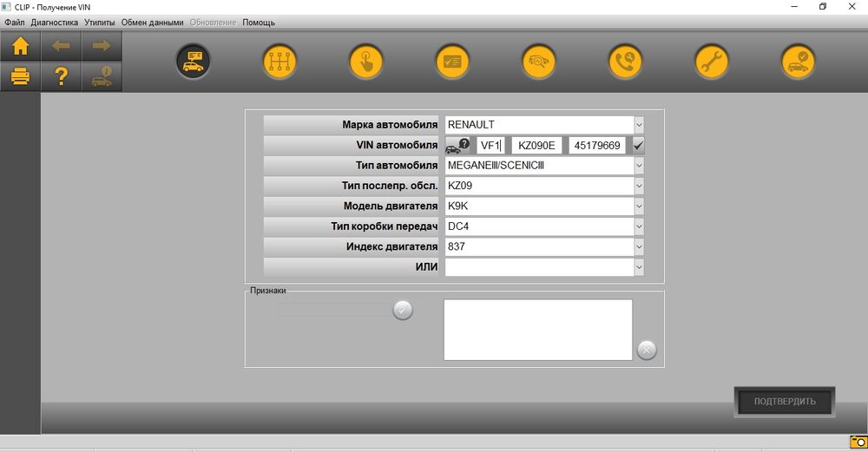Expand the ИЛИ dropdown
The width and height of the screenshot is (868, 452).
click(639, 267)
